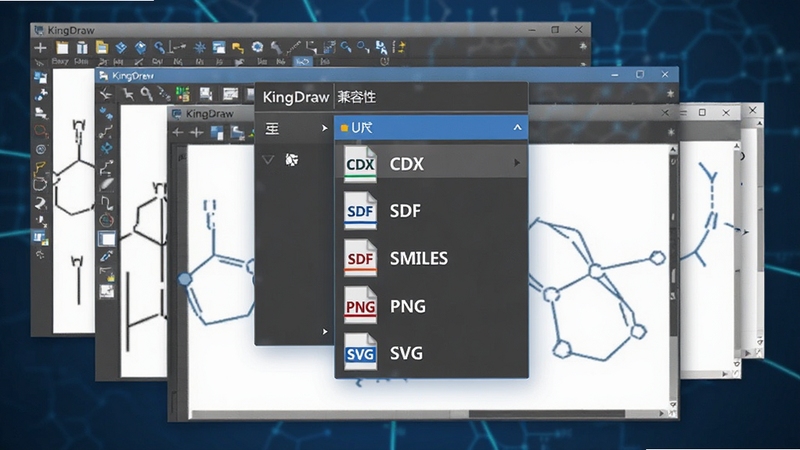Choose the SMILES export format

pos(431,258)
